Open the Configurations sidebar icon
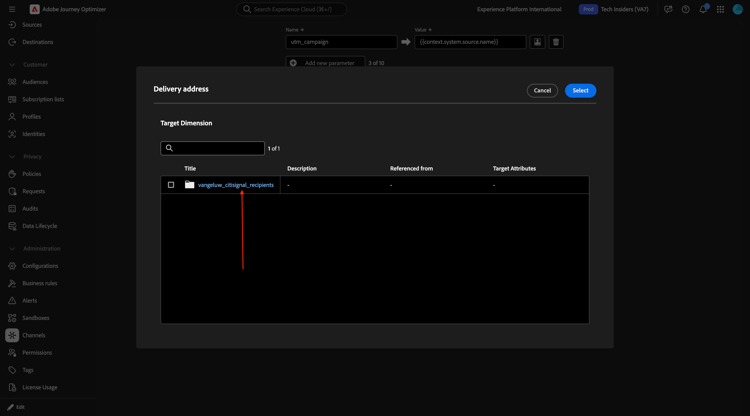The height and width of the screenshot is (416, 750). point(12,266)
